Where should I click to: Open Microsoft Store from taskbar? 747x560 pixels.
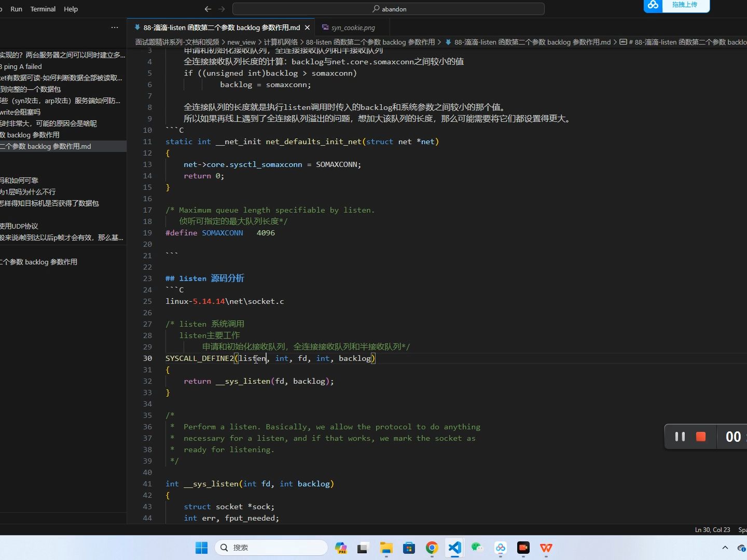[409, 548]
